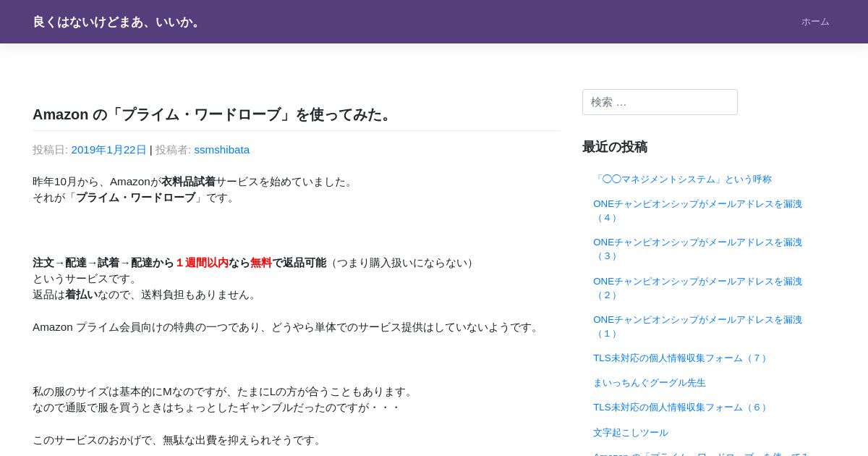Image resolution: width=868 pixels, height=456 pixels.
Task: Open 文字起こしツール post
Action: coord(631,433)
